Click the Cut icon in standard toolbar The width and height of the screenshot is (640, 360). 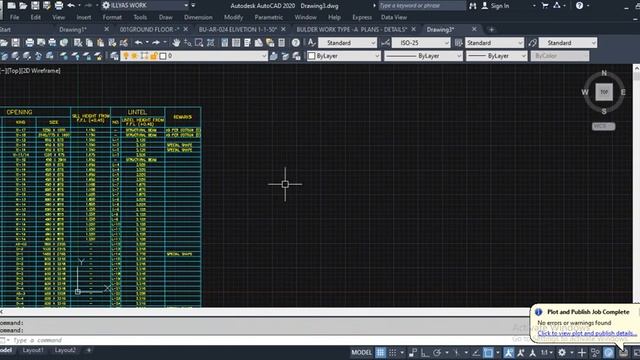click(78, 42)
